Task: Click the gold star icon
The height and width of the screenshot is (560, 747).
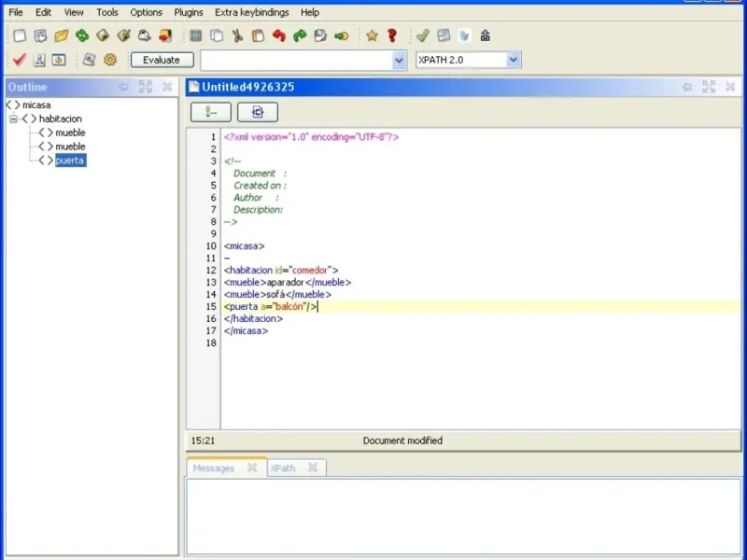Action: [372, 35]
